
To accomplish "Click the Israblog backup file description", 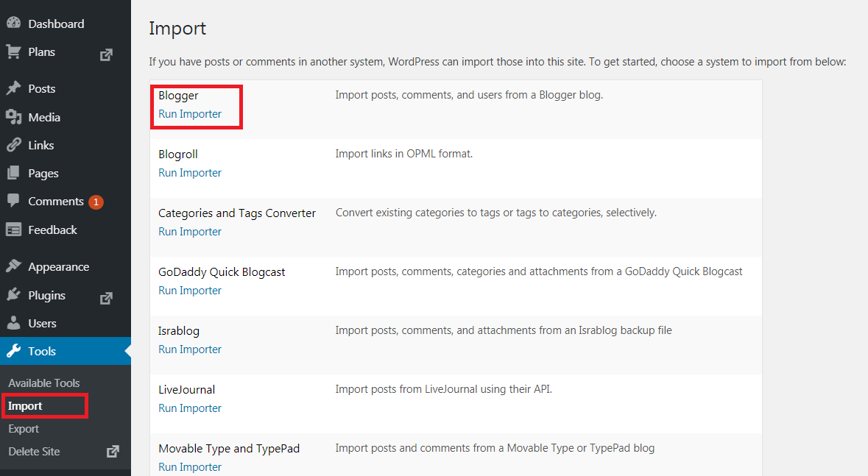I will [x=504, y=330].
